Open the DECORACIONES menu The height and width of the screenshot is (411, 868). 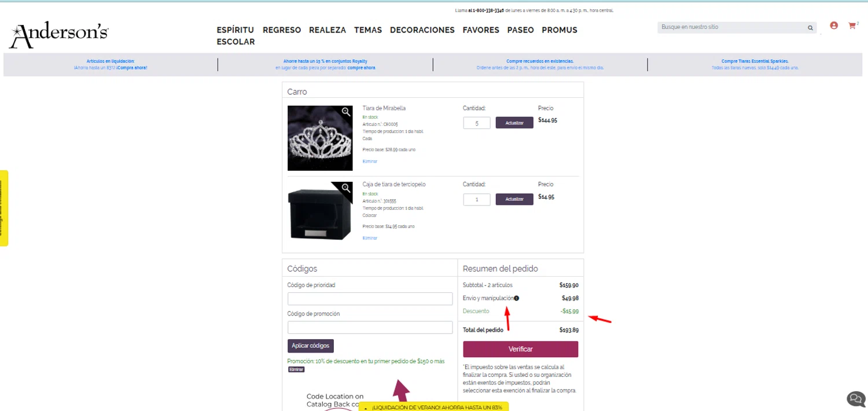[x=422, y=30]
